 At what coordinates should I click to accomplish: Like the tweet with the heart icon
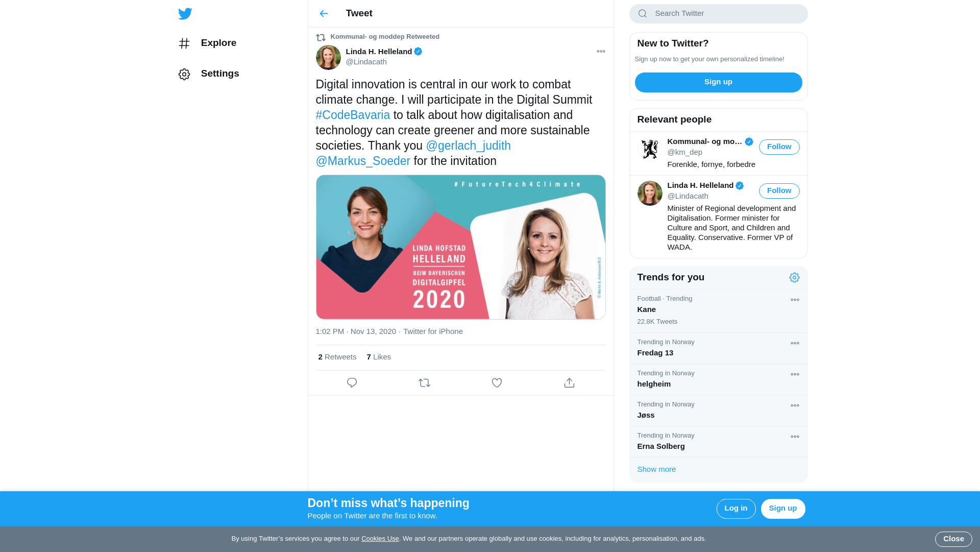pyautogui.click(x=497, y=383)
